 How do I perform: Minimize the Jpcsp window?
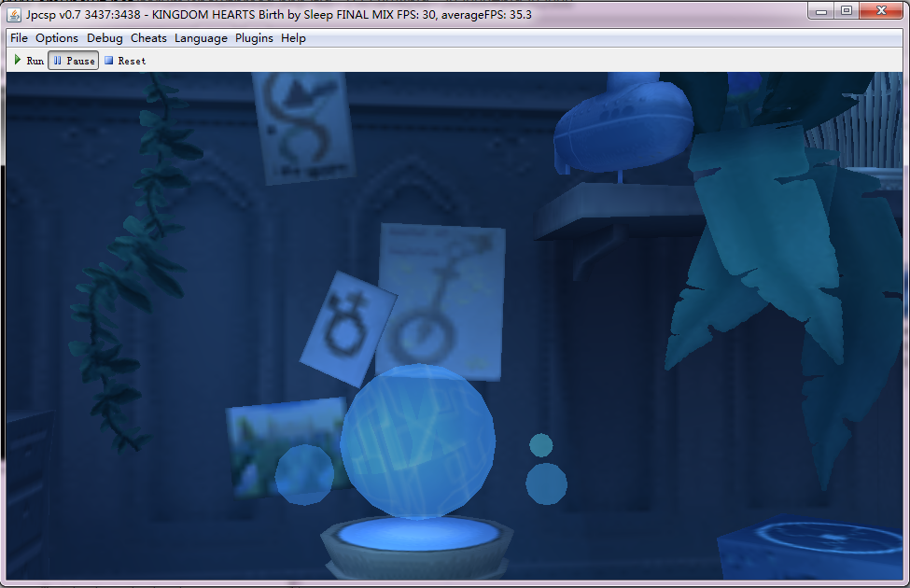click(x=820, y=11)
